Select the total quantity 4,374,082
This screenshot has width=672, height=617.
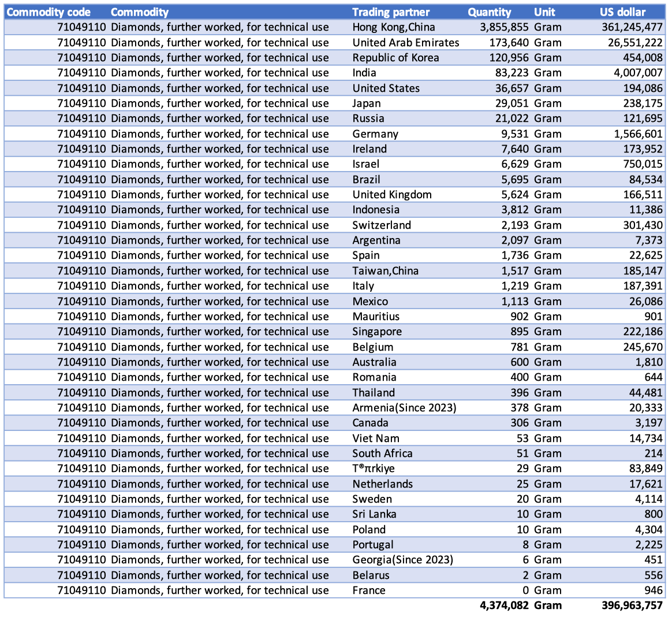[504, 605]
